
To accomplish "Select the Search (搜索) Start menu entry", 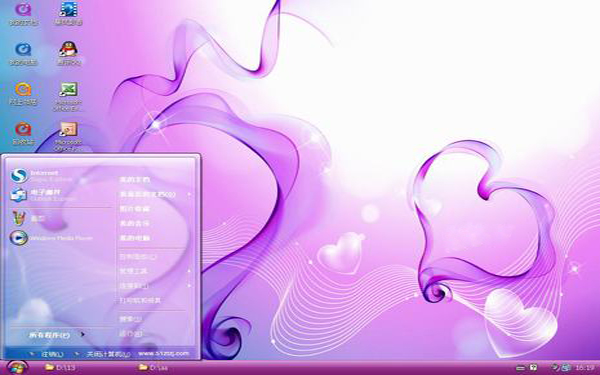I will point(130,319).
